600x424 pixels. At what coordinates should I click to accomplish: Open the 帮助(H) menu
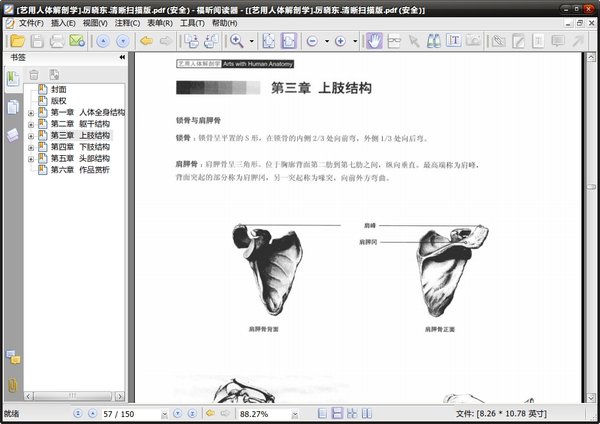(x=225, y=23)
